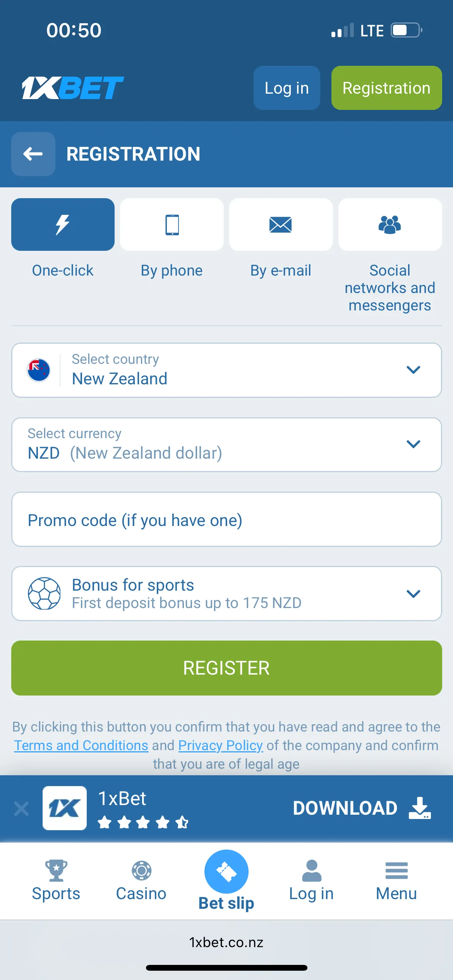Click the 1XBET logo
Viewport: 453px width, 980px height.
(73, 88)
